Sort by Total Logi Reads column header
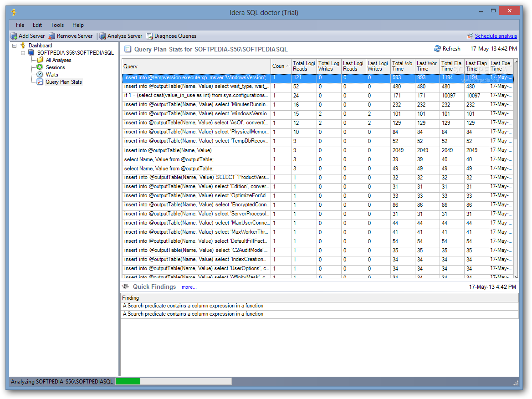532x399 pixels. pos(304,66)
